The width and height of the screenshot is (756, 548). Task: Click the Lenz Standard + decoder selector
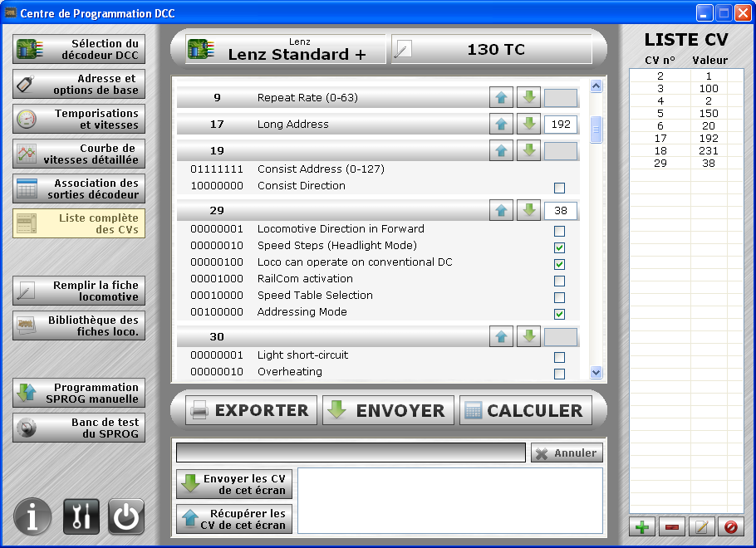click(286, 49)
